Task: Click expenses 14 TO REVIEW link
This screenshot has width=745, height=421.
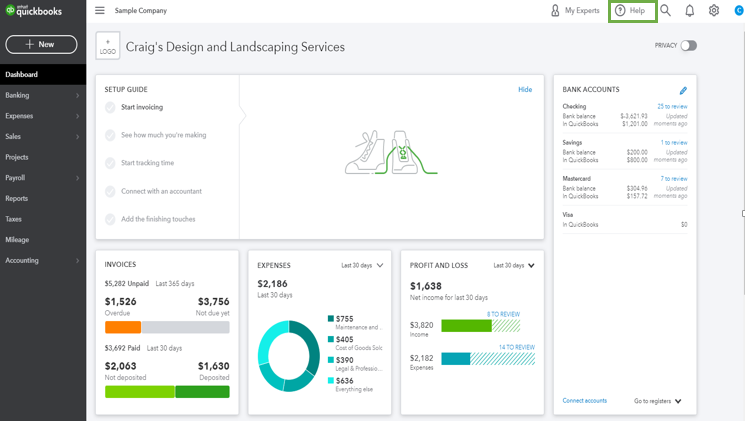Action: pos(516,347)
